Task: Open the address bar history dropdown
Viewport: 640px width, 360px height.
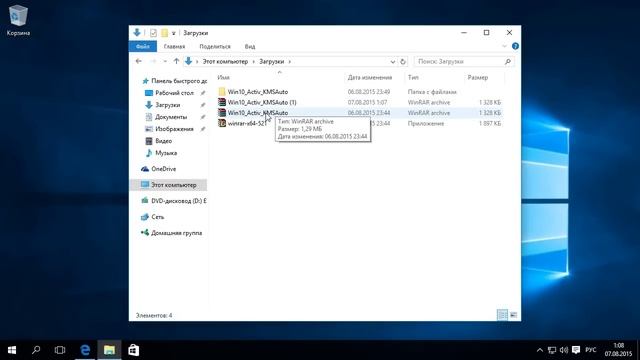Action: [x=393, y=62]
